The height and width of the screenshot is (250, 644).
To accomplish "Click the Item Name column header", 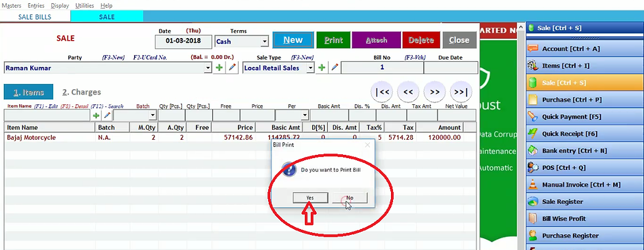I will tap(50, 127).
